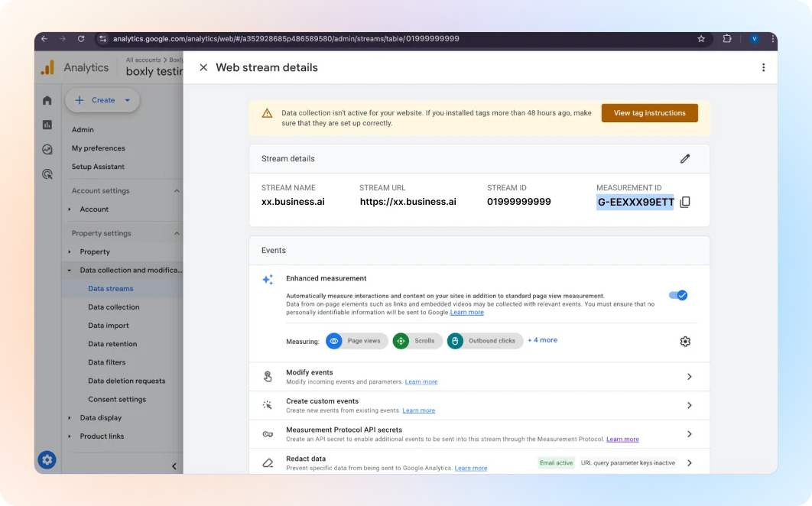The image size is (812, 506).
Task: Open the Create dropdown button
Action: tap(103, 100)
